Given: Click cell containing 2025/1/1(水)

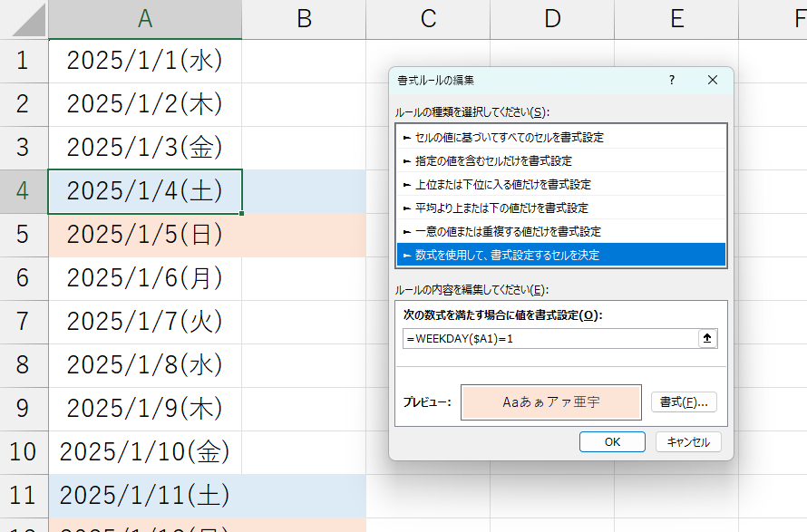Looking at the screenshot, I should click(x=145, y=62).
